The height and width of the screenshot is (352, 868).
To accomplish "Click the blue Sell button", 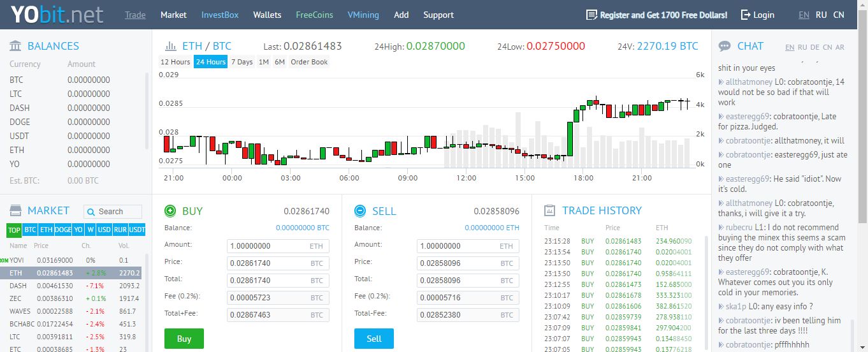I will [374, 339].
